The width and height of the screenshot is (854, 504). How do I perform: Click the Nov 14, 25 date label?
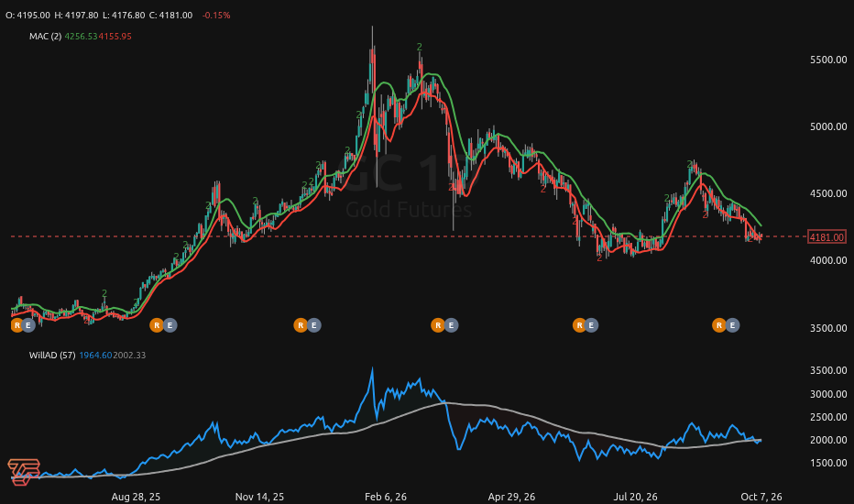pos(259,497)
